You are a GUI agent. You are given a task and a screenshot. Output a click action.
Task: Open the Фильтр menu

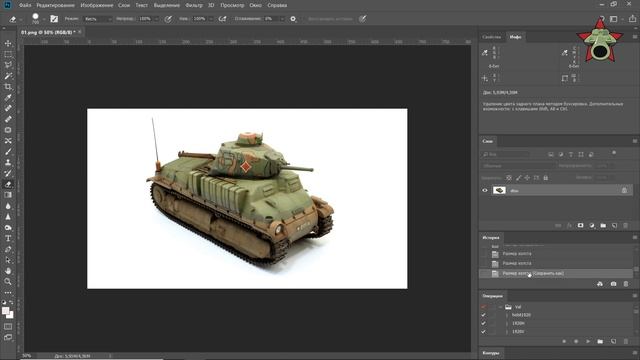[194, 5]
